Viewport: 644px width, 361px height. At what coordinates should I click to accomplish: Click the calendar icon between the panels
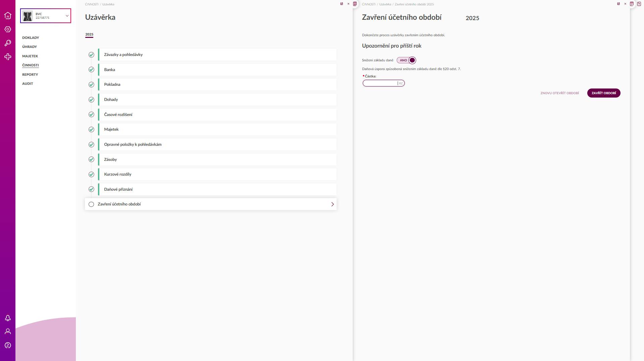pos(355,4)
